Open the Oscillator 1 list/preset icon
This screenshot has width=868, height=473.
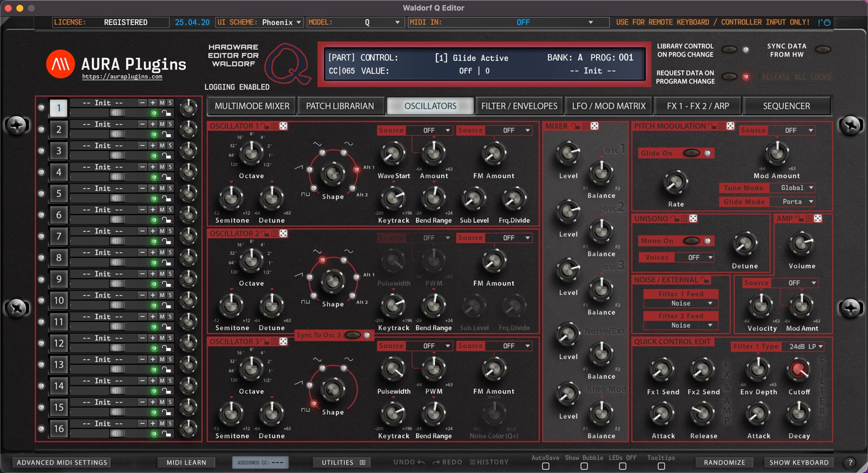[x=274, y=126]
